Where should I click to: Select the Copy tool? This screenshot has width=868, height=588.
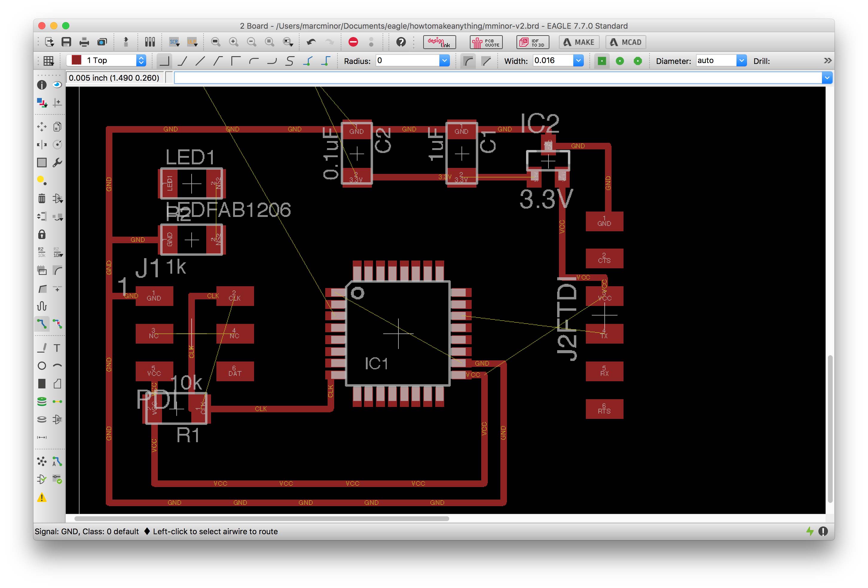click(x=57, y=127)
